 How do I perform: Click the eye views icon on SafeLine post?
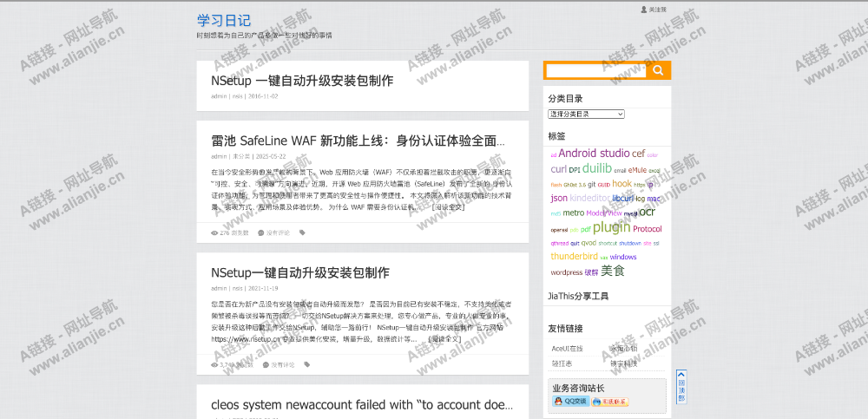tap(214, 232)
